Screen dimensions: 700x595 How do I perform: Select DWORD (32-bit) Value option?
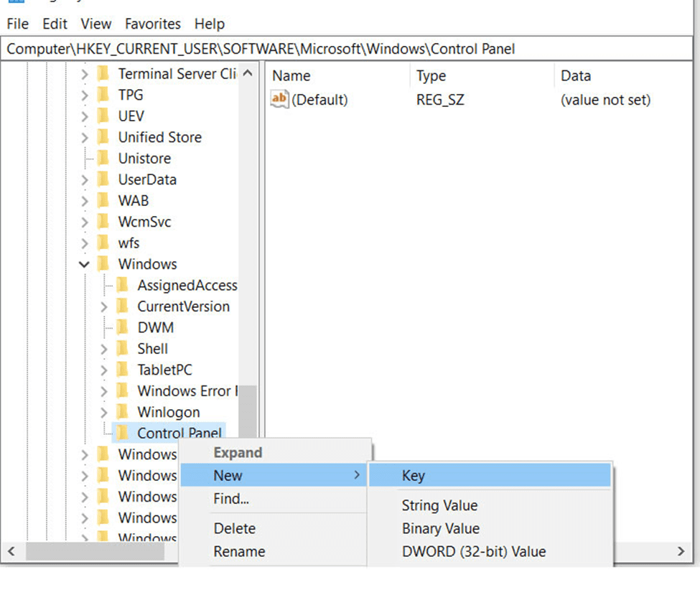(x=473, y=551)
